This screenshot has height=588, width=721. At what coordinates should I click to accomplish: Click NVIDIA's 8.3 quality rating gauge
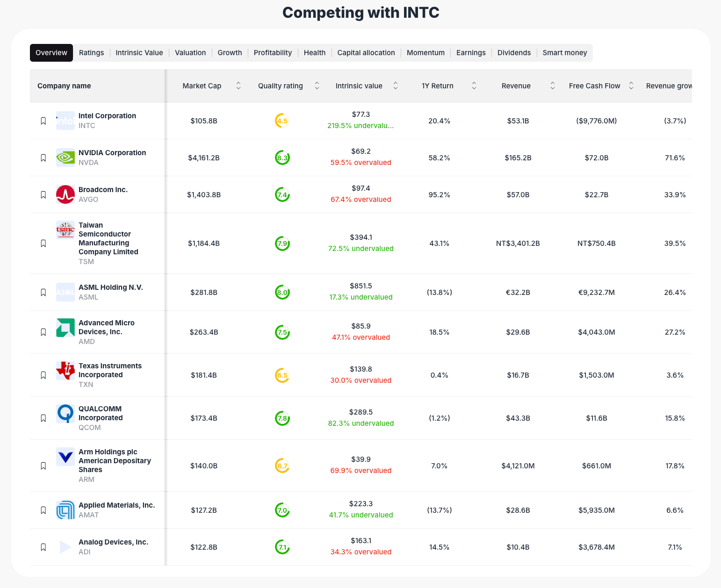tap(282, 158)
